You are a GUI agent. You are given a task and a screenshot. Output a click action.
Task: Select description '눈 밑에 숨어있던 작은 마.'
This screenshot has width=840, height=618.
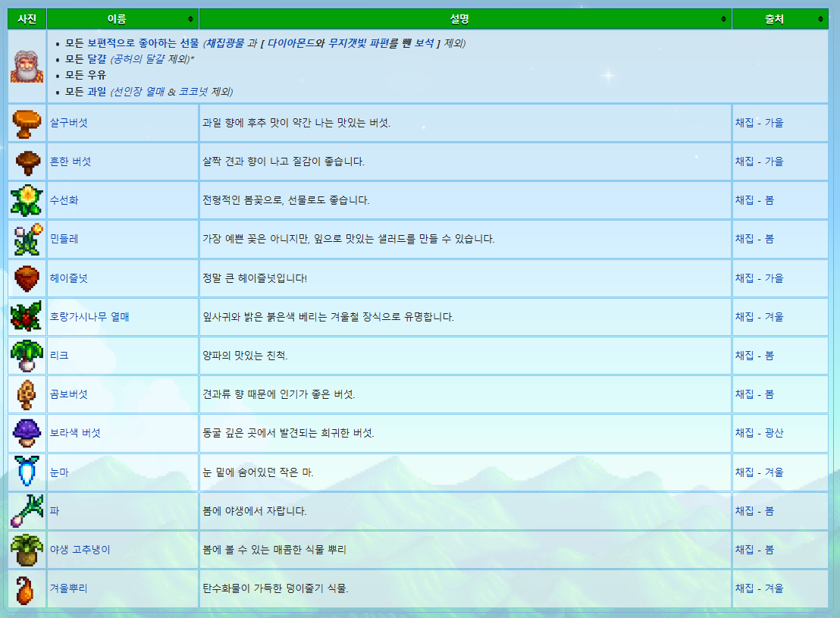(258, 472)
